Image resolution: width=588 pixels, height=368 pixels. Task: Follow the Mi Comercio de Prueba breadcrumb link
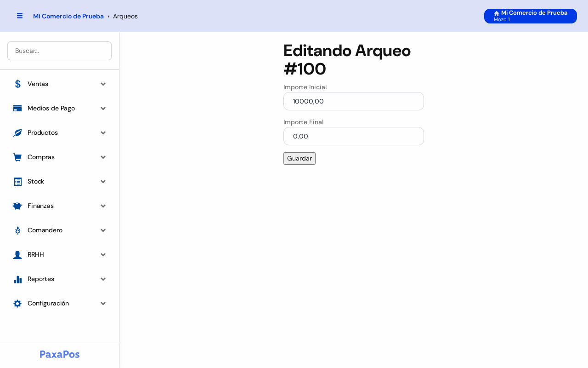(68, 16)
